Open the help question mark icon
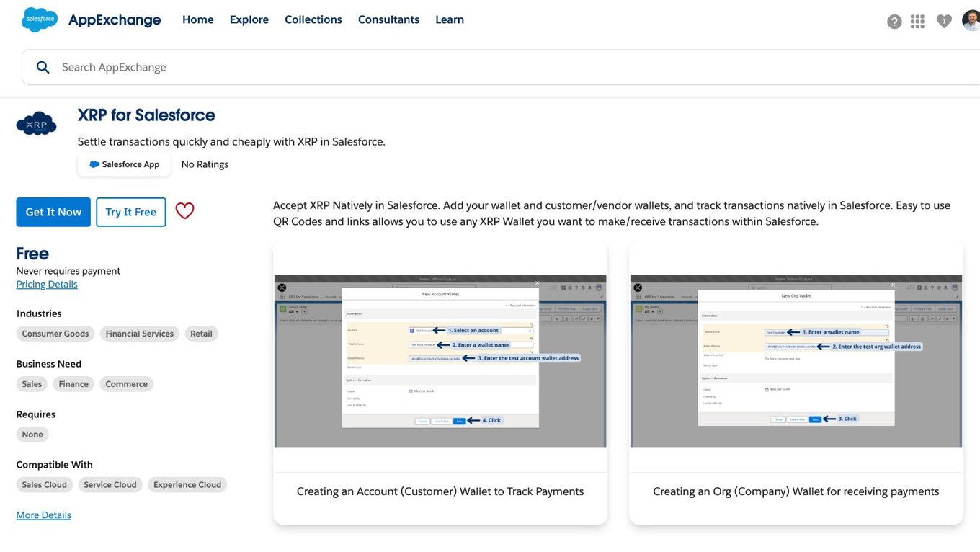This screenshot has height=552, width=980. tap(894, 22)
